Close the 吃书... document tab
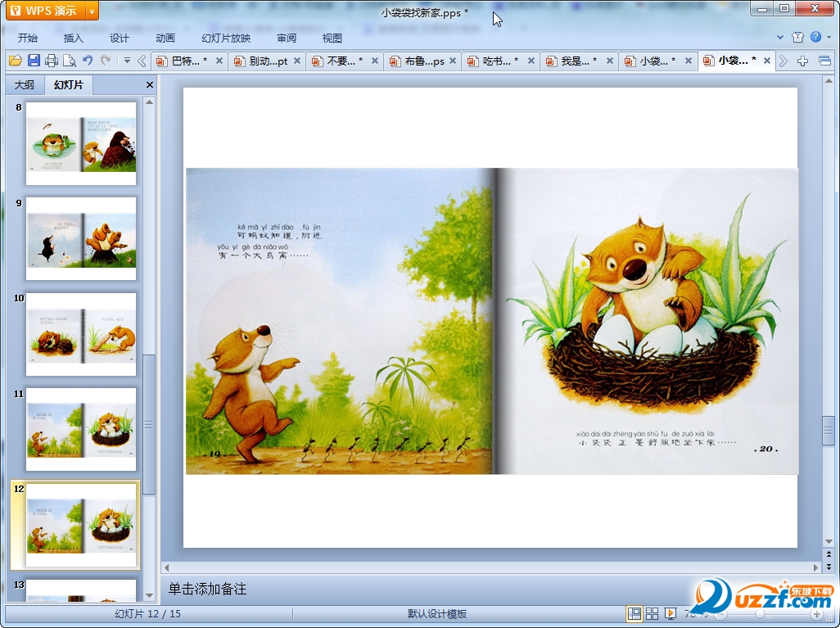Viewport: 840px width, 628px height. click(531, 61)
